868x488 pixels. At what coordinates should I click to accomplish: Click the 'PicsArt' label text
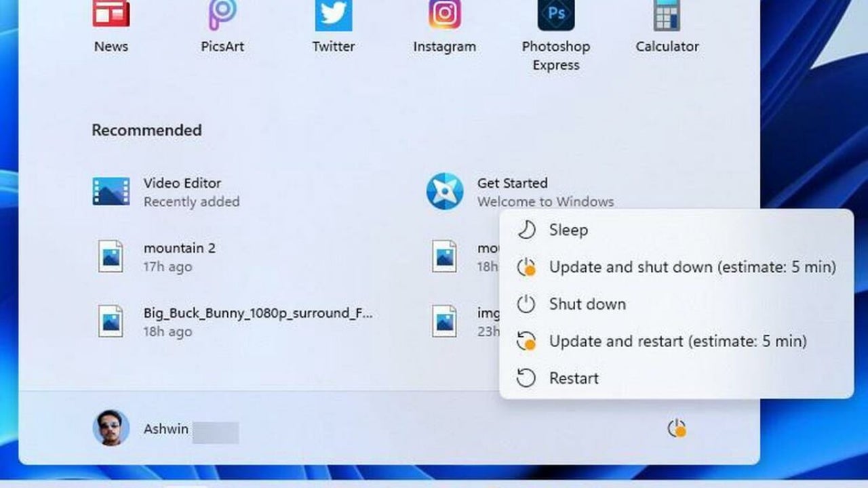(222, 47)
